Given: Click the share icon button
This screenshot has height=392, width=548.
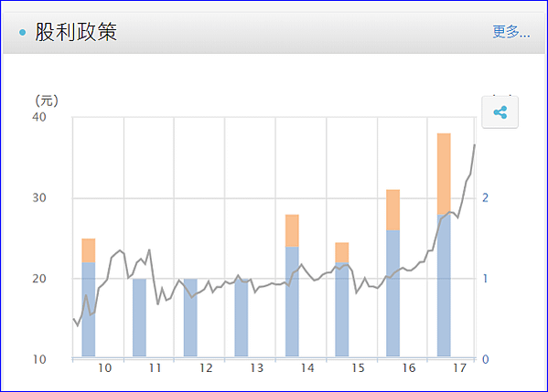Looking at the screenshot, I should pos(500,112).
